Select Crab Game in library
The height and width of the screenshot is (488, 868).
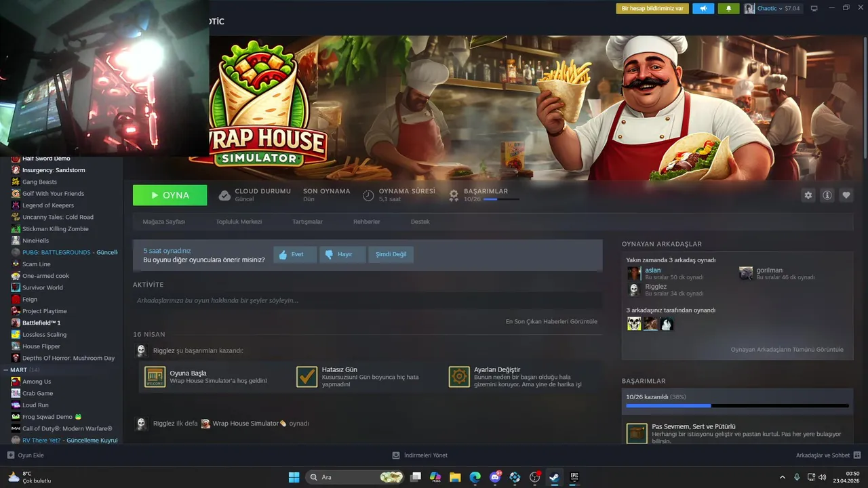[37, 393]
